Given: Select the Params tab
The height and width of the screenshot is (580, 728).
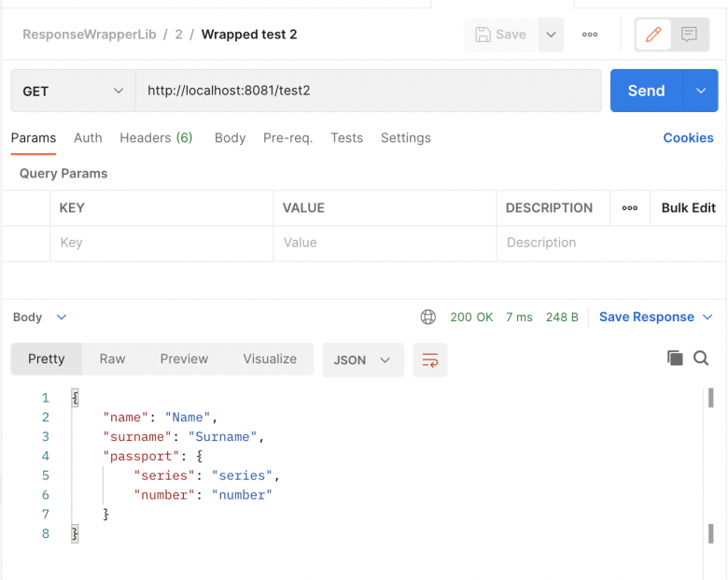Looking at the screenshot, I should tap(34, 138).
